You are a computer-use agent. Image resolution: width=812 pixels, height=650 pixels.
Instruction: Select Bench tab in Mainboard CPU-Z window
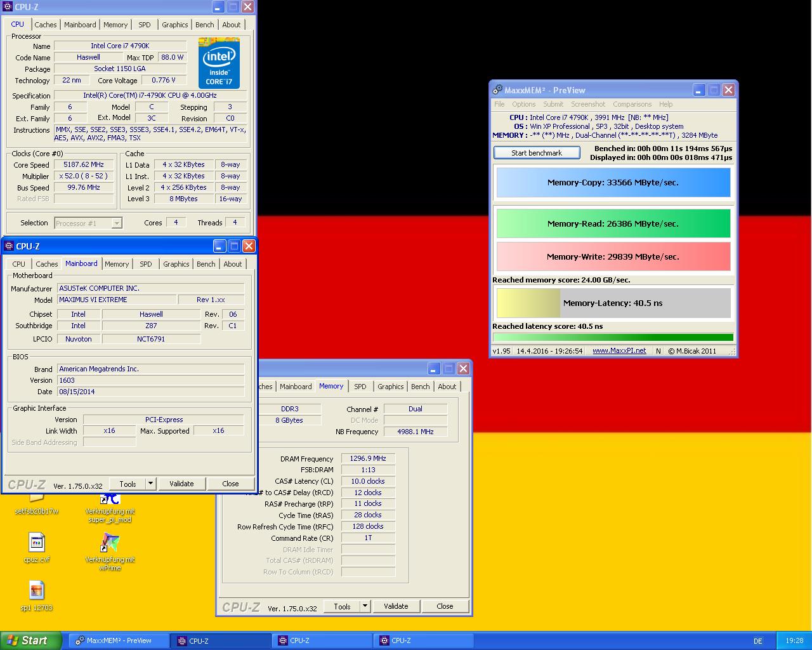click(206, 264)
